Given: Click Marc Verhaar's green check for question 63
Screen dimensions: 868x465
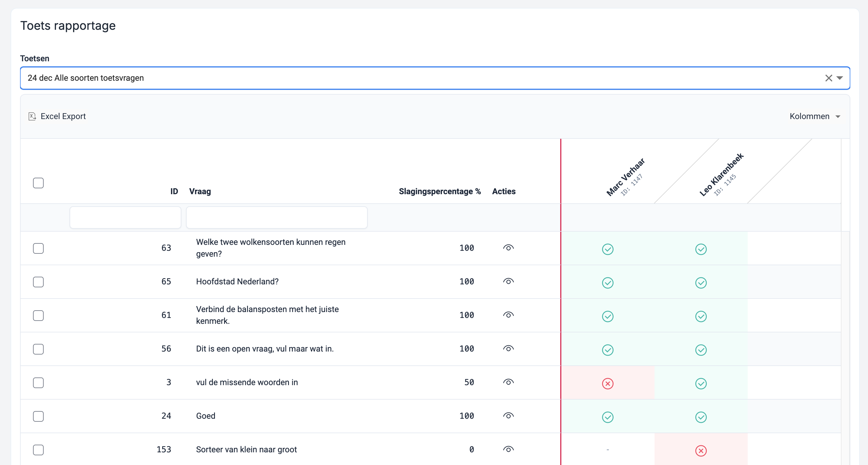Looking at the screenshot, I should click(x=608, y=250).
